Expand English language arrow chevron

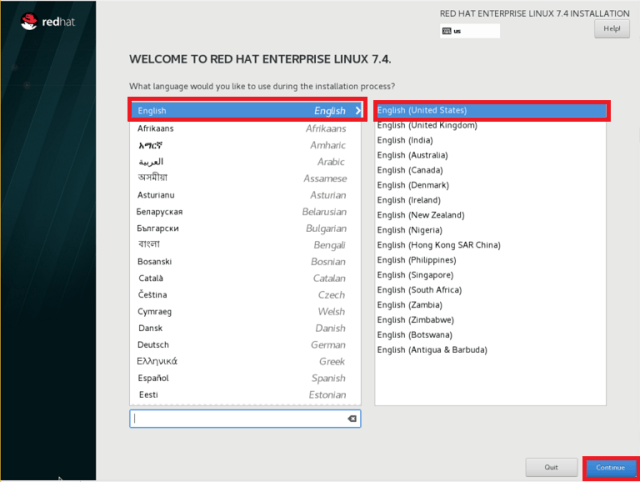pos(358,110)
